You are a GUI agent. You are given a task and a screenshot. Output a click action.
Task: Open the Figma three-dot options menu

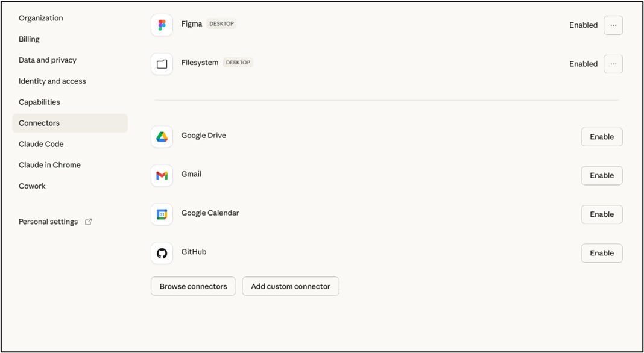[613, 25]
